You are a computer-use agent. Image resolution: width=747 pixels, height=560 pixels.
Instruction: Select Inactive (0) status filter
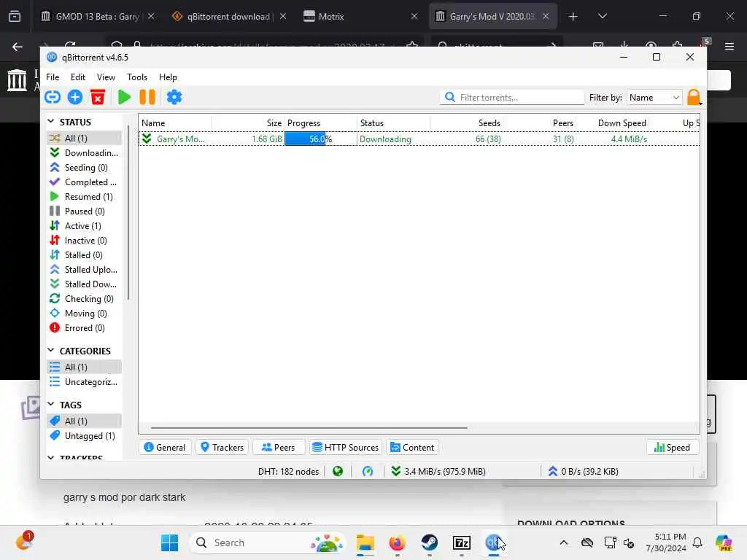(84, 241)
